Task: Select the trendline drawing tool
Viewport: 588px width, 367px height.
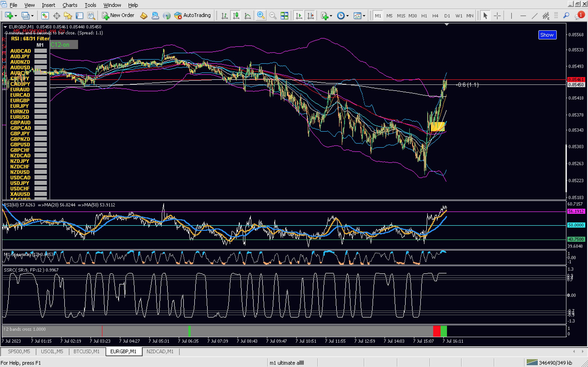Action: click(534, 16)
